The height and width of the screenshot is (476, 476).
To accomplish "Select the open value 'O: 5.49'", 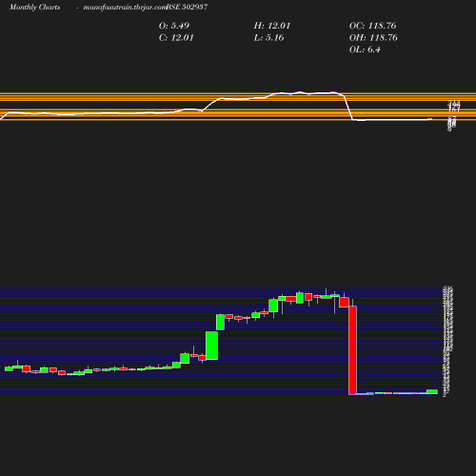I will [x=174, y=26].
